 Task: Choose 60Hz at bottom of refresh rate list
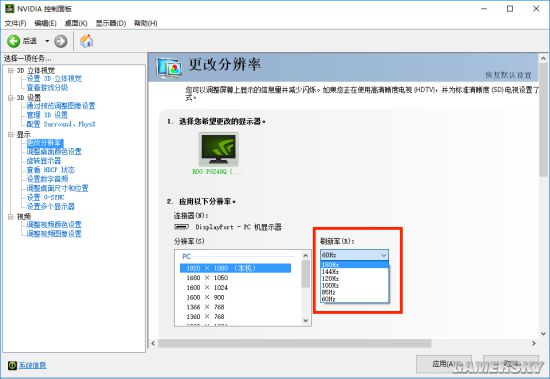355,299
